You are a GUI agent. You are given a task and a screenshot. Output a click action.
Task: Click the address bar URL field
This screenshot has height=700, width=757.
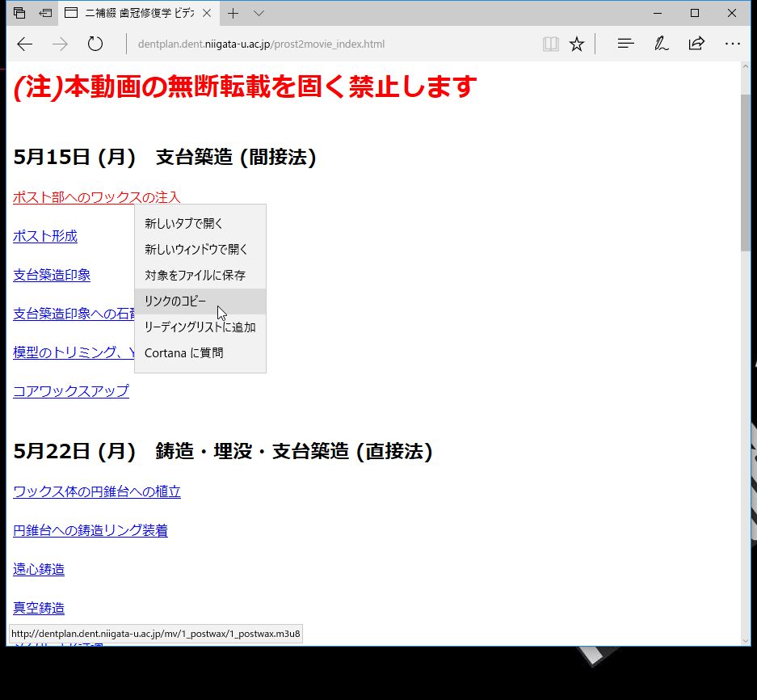click(323, 44)
